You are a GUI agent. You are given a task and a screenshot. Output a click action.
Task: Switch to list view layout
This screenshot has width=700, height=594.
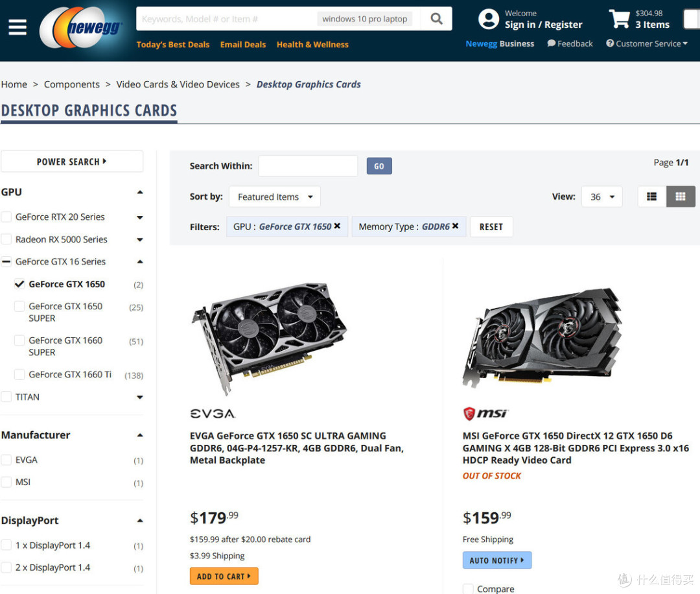[x=652, y=196]
